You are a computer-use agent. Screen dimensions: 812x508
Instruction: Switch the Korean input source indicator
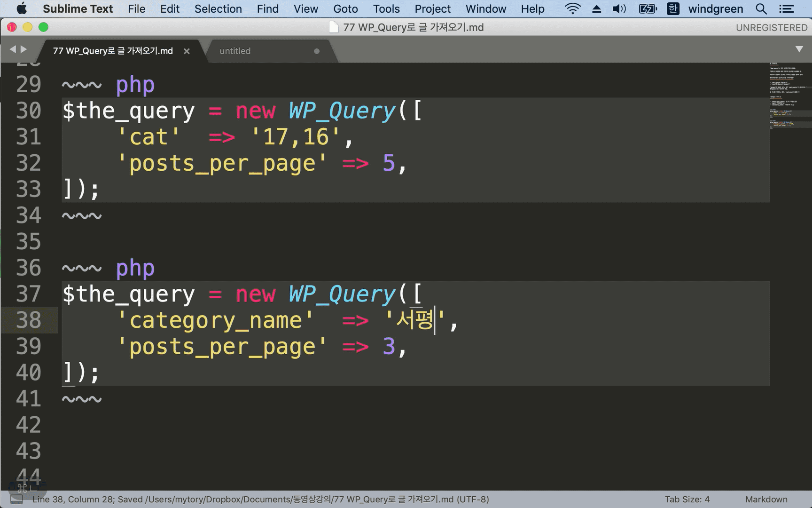pos(673,9)
